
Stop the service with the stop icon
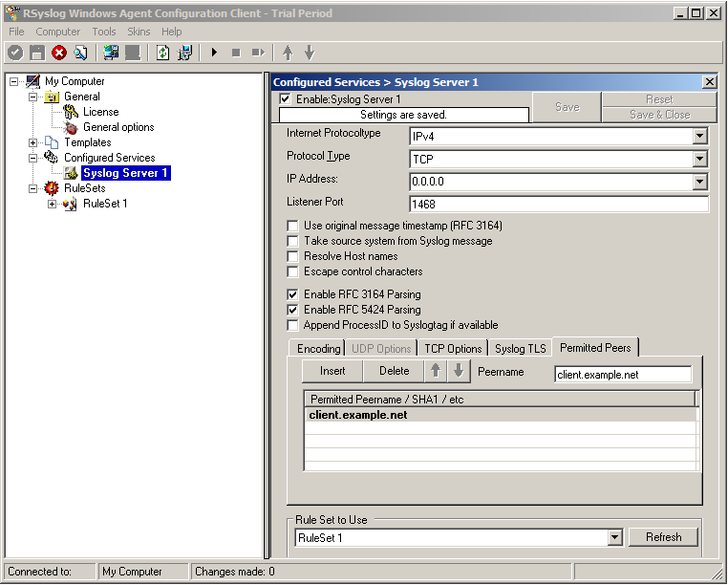point(236,53)
